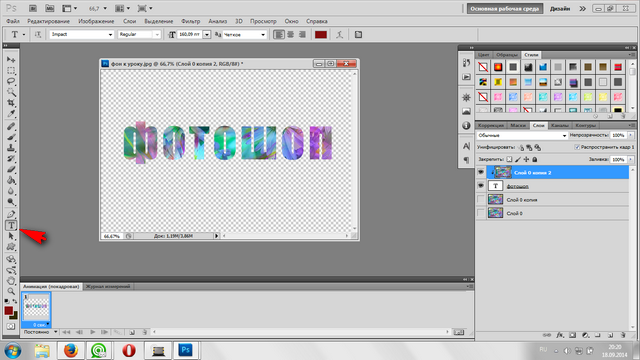The height and width of the screenshot is (360, 640).
Task: Hide the 'фотошоп' text layer
Action: (x=481, y=186)
